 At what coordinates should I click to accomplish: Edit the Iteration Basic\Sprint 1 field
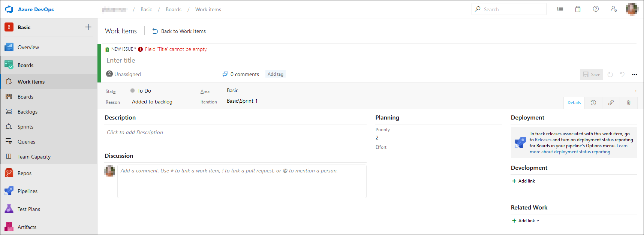[242, 101]
